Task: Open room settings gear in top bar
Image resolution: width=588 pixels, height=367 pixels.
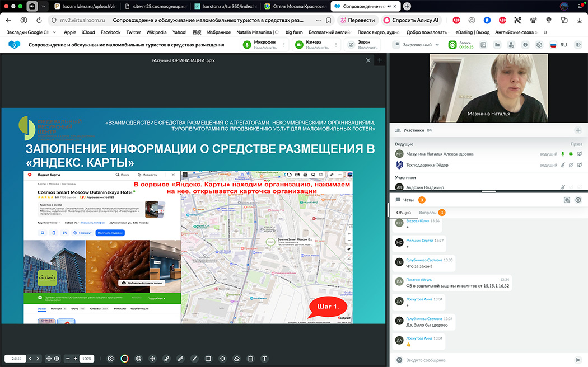Action: tap(539, 45)
